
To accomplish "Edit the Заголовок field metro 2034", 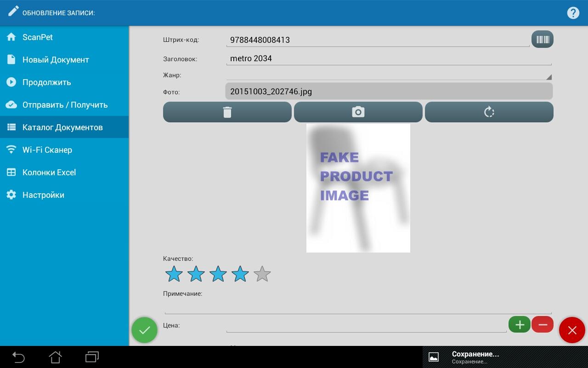I will (389, 58).
